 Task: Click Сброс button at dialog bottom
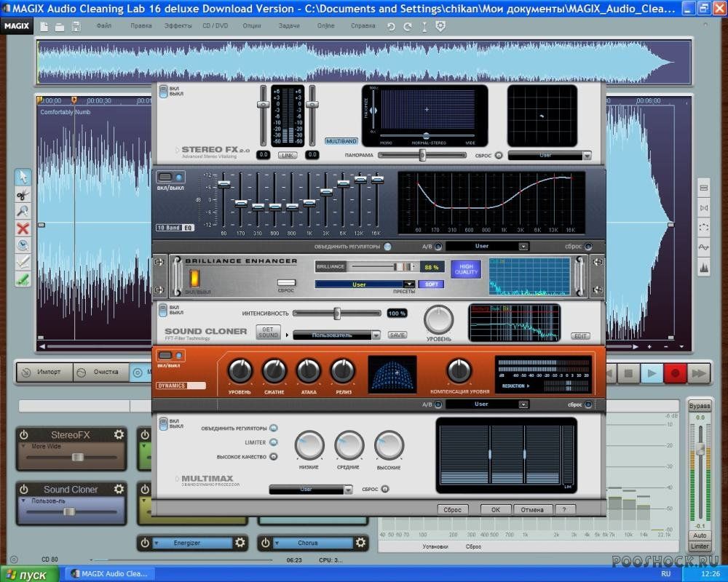click(452, 509)
